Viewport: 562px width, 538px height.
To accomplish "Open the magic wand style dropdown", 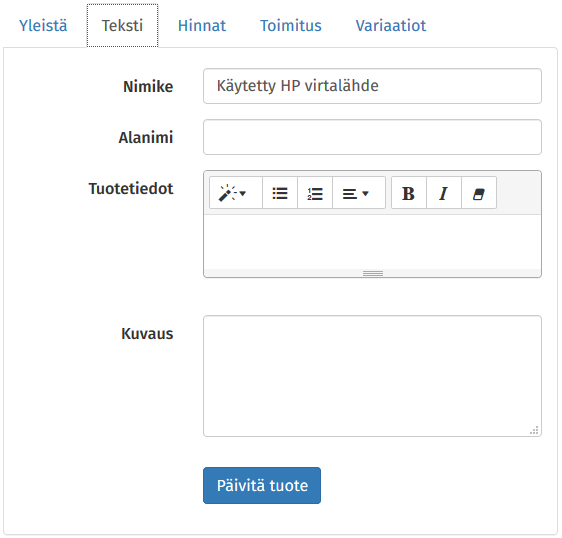I will (x=236, y=193).
